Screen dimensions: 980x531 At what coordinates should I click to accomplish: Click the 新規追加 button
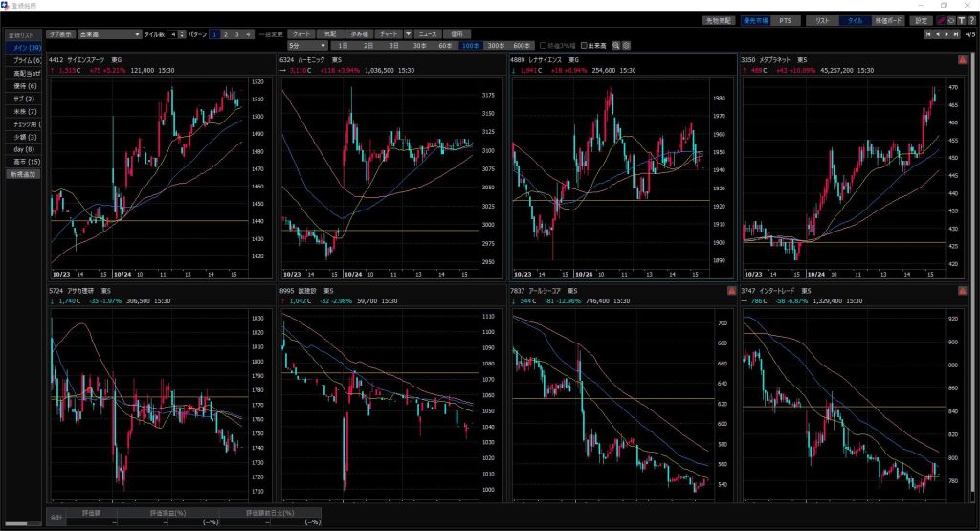(24, 174)
